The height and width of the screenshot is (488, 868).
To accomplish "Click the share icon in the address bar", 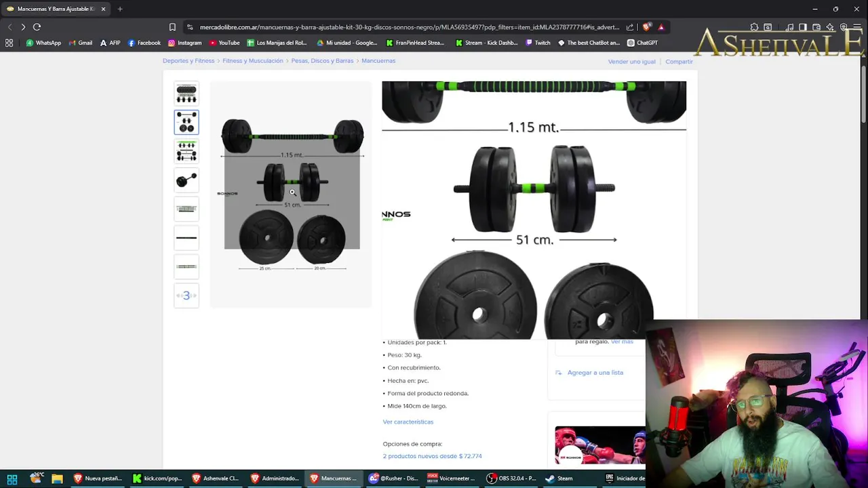I will click(630, 27).
